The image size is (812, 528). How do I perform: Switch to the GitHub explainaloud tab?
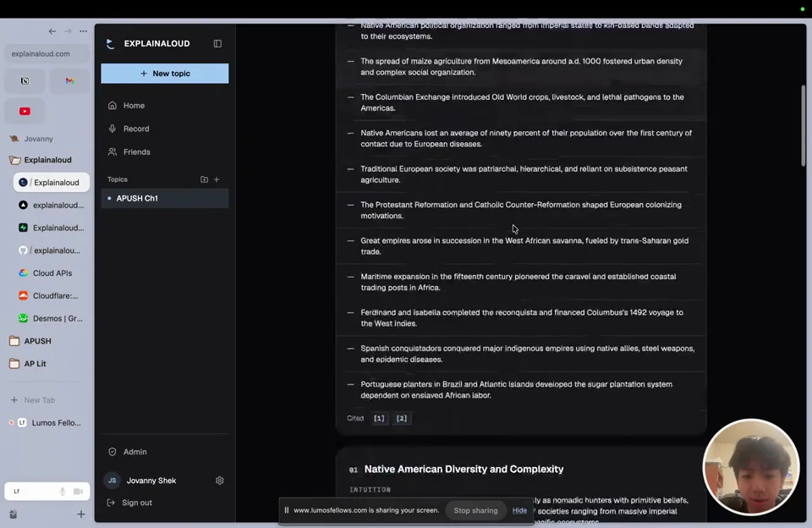coord(52,250)
